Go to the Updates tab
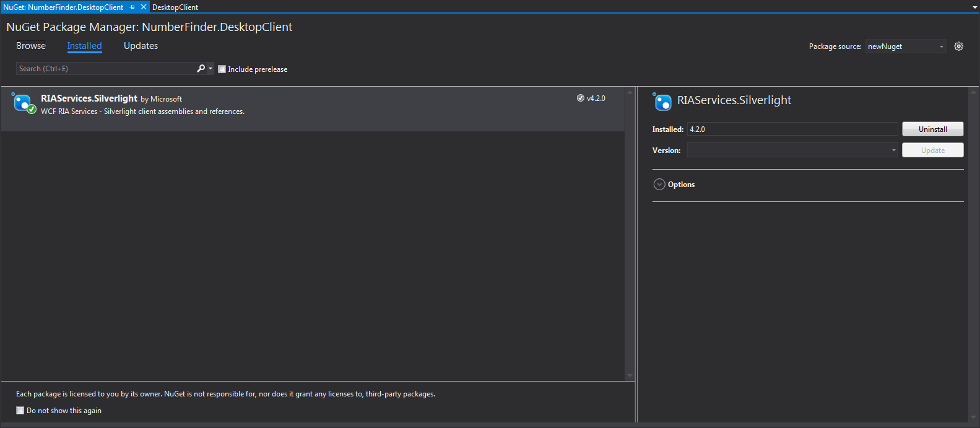Screen dimensions: 980x428 click(141, 46)
